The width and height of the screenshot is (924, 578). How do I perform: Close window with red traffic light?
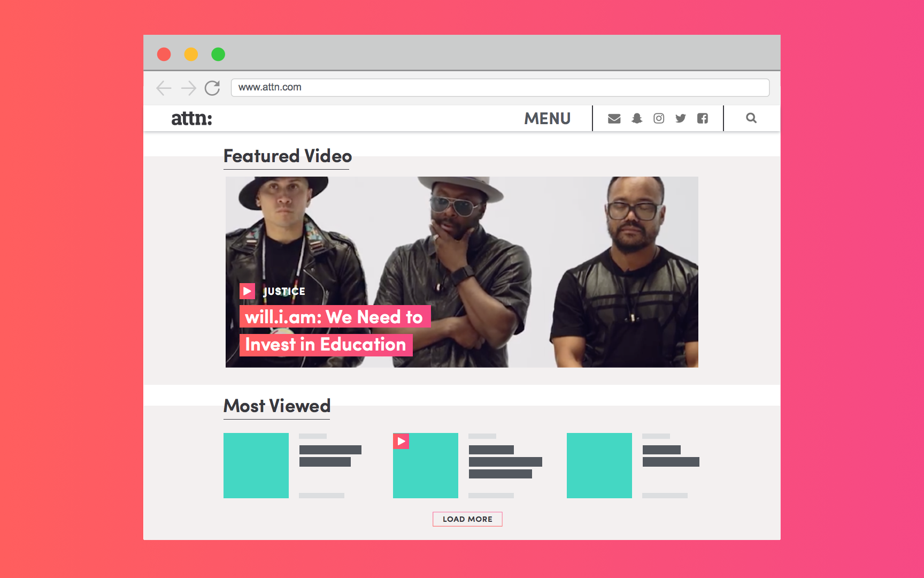(164, 54)
